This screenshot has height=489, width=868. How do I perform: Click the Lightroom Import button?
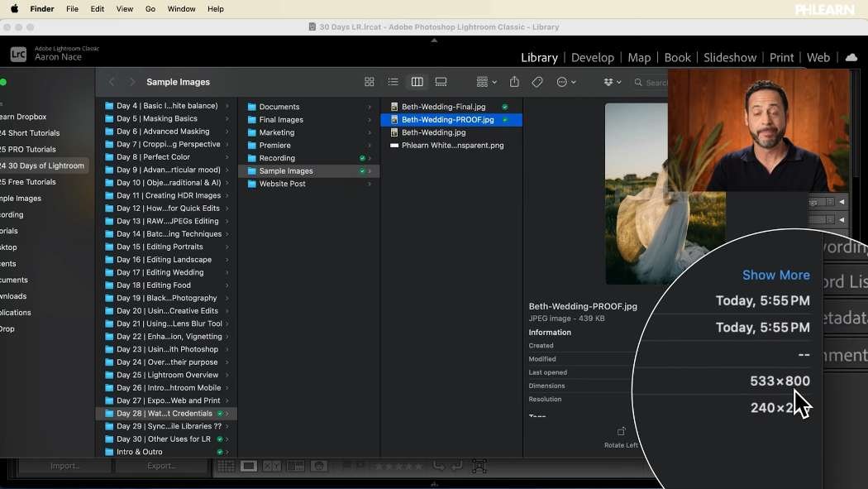64,467
